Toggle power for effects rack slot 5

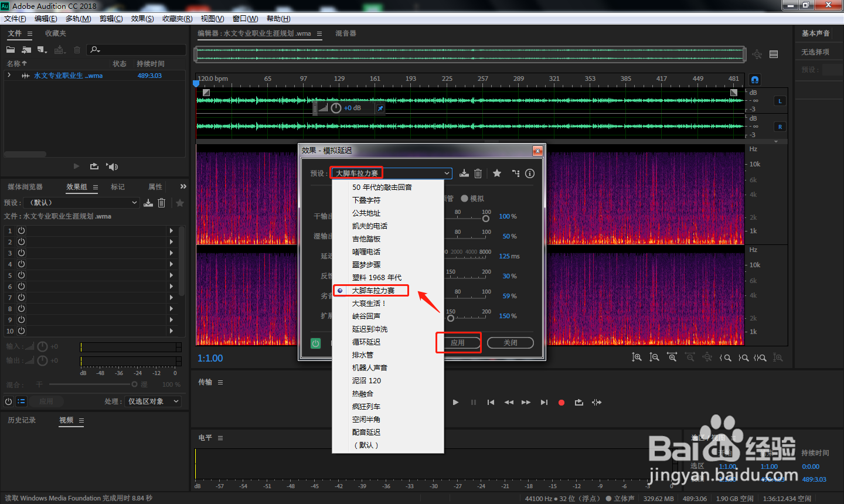(x=21, y=275)
